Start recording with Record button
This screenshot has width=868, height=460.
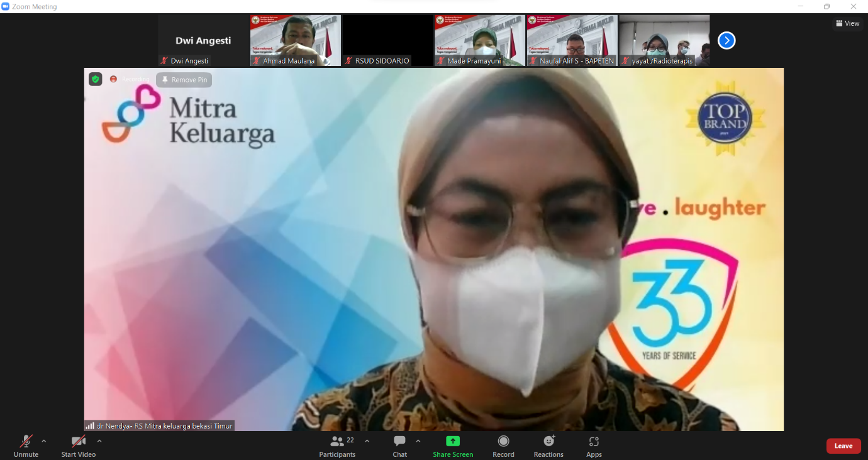[503, 446]
